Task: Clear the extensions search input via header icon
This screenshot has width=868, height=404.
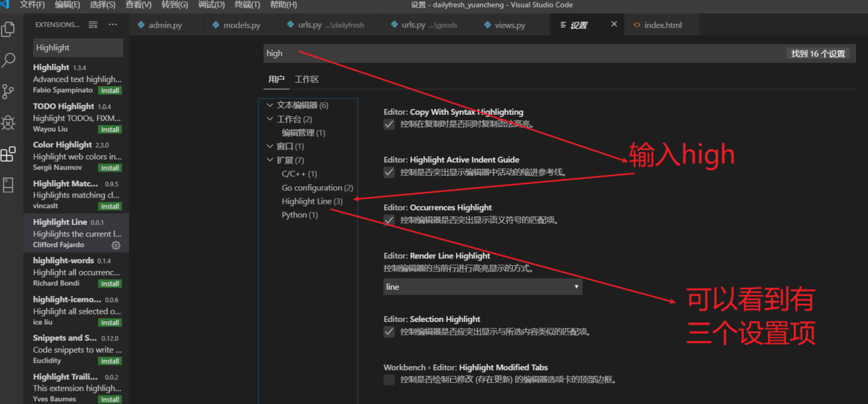Action: (x=93, y=25)
